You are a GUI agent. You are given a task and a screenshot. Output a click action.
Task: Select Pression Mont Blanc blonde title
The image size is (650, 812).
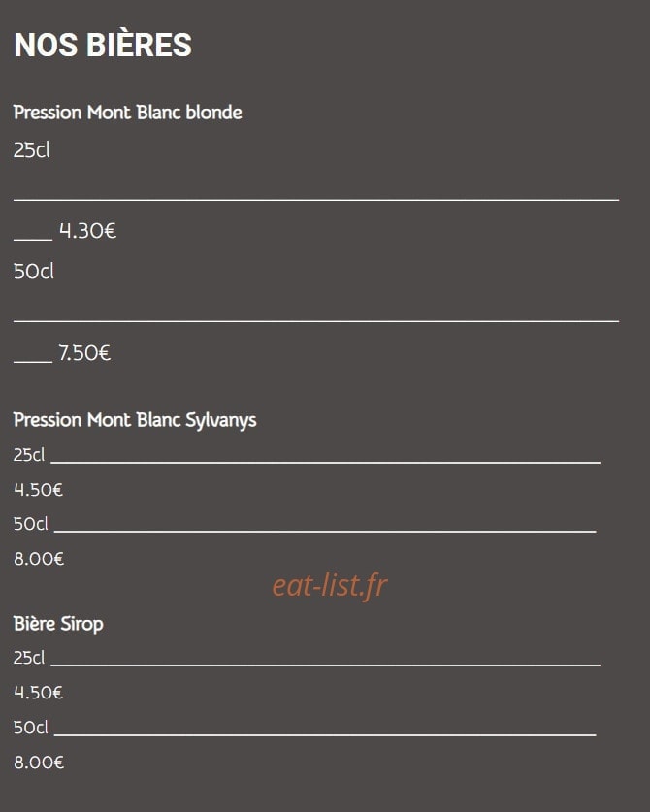pyautogui.click(x=128, y=113)
